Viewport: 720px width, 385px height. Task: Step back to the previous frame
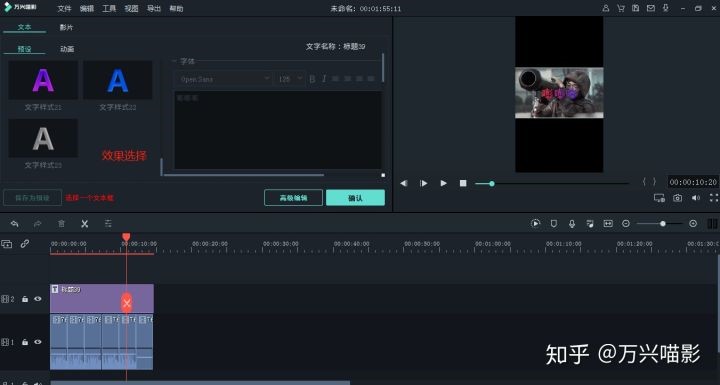(404, 183)
